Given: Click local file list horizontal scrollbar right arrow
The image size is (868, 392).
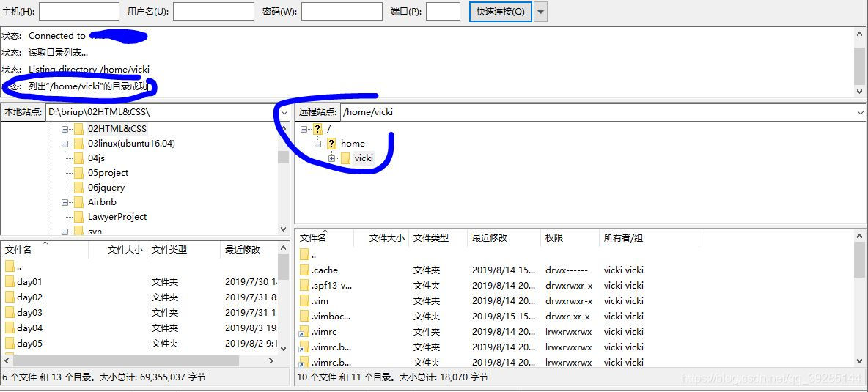Looking at the screenshot, I should coord(271,360).
